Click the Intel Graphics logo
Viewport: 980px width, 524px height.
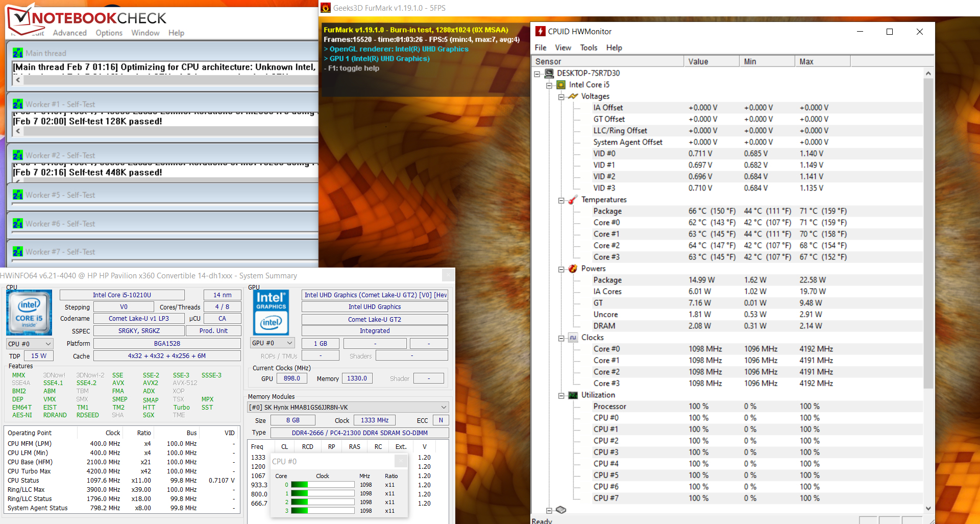coord(271,313)
